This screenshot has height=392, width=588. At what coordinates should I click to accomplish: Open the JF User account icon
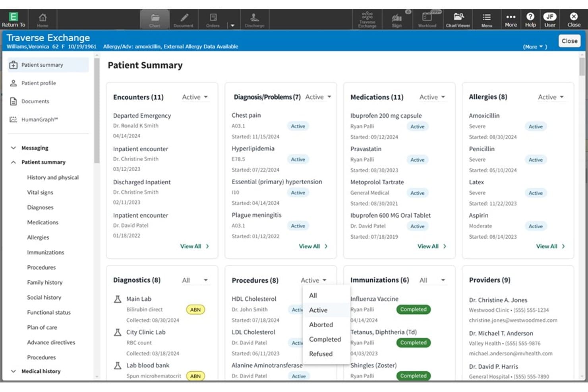coord(550,19)
